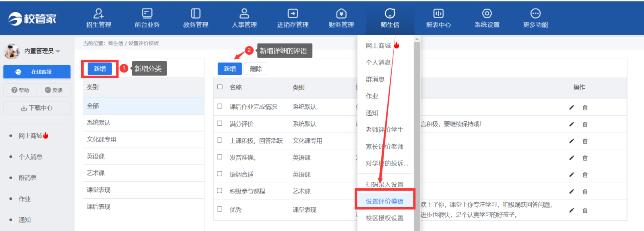Open 财务管理 module icon

(341, 14)
